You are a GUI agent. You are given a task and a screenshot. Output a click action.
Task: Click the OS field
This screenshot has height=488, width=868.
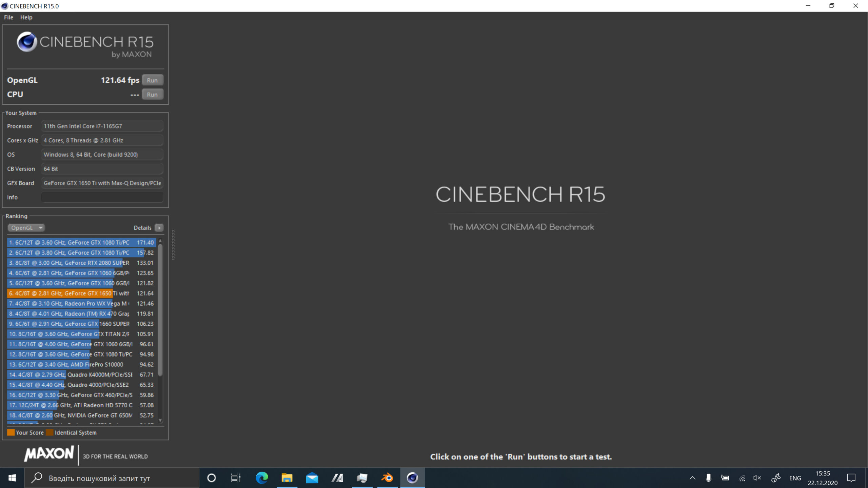tap(102, 155)
